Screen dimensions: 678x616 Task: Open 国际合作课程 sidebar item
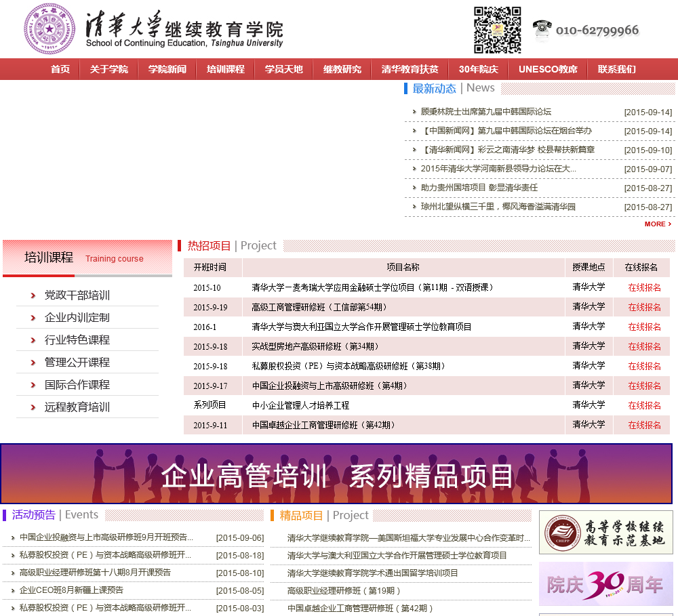77,385
